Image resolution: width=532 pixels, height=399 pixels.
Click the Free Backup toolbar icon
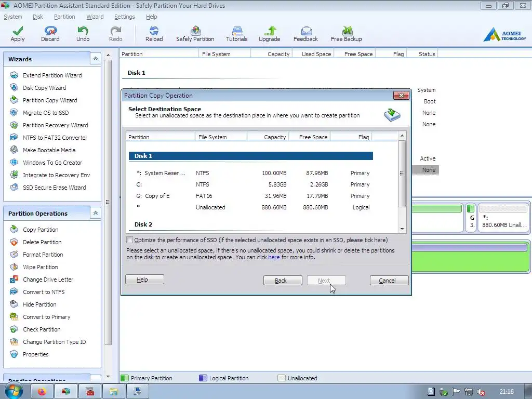347,34
